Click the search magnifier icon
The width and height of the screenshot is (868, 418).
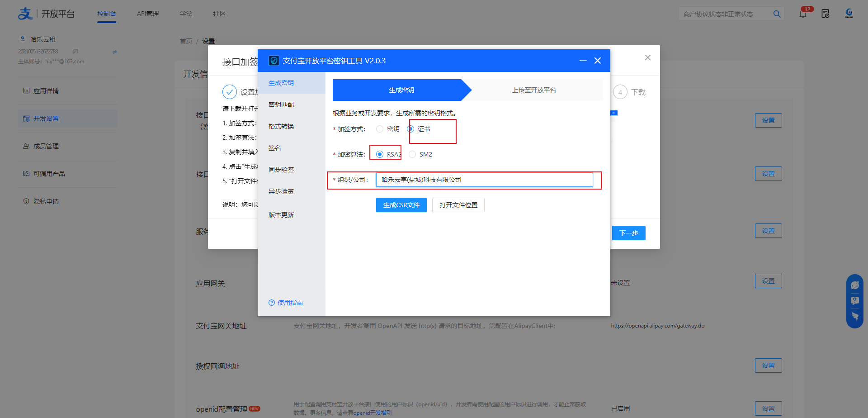coord(777,14)
